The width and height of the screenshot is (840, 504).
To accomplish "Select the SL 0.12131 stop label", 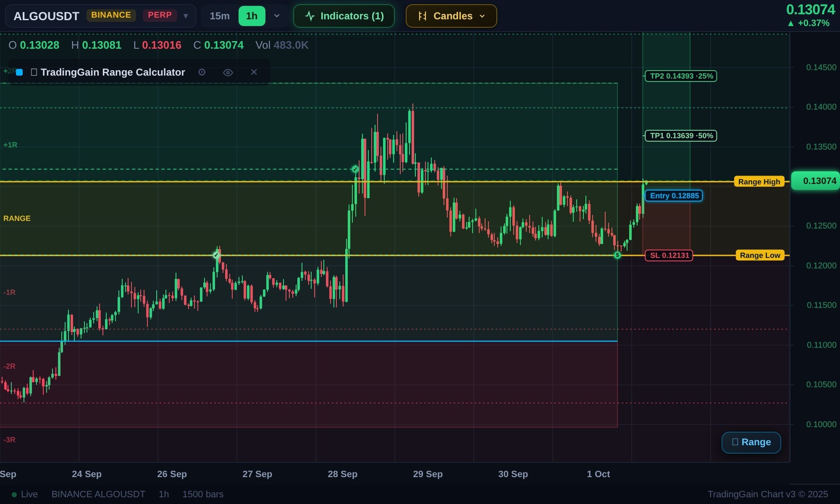I will tap(669, 255).
